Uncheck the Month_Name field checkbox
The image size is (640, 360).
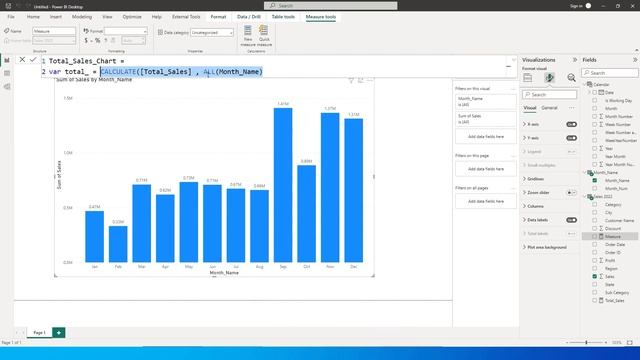click(595, 180)
